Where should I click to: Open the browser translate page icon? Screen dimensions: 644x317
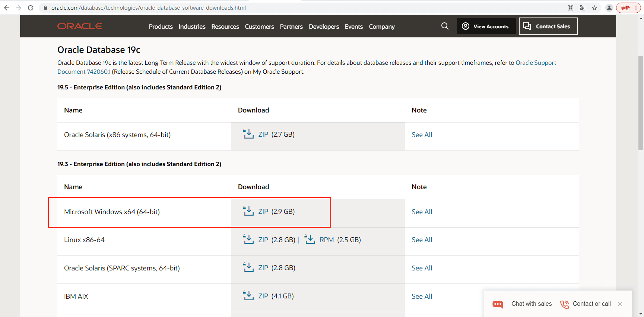[x=583, y=8]
